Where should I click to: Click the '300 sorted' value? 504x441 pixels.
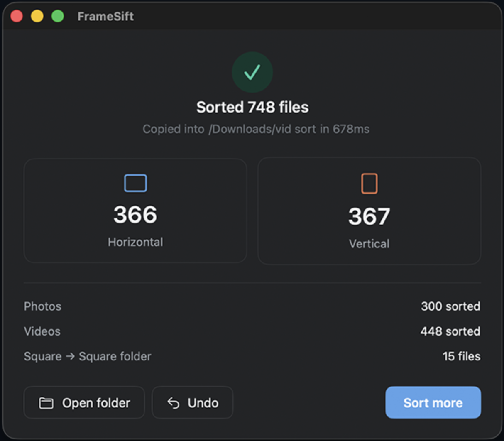click(450, 306)
